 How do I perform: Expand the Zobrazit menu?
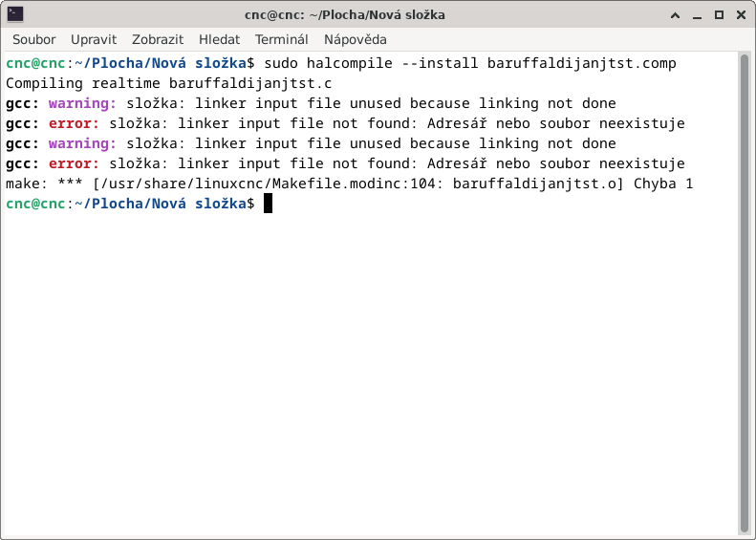coord(158,39)
